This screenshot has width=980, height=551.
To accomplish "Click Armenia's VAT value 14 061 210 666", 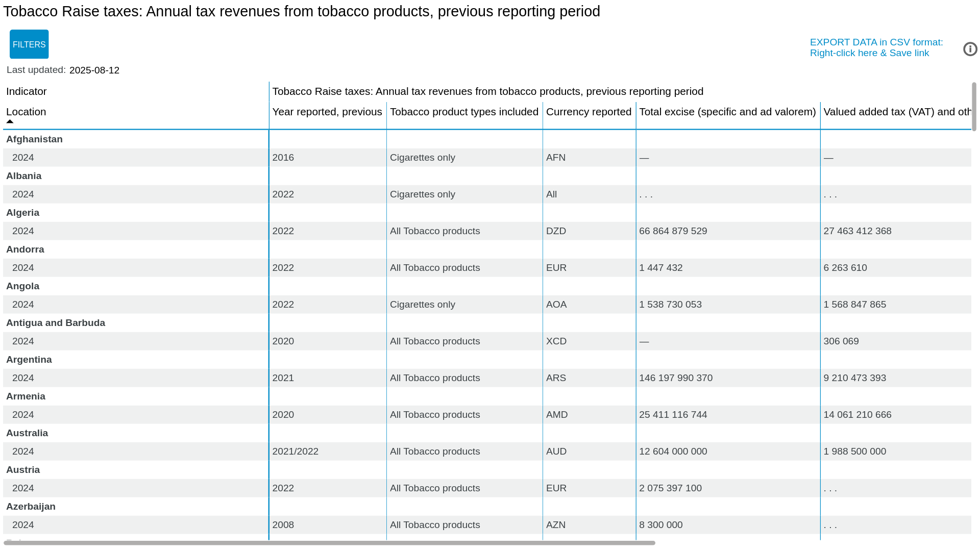I will tap(857, 415).
